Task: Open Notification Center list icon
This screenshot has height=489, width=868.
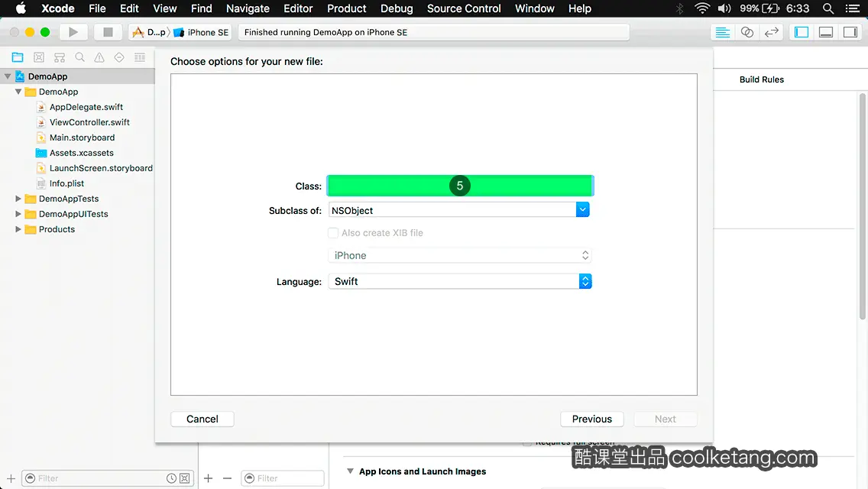Action: 853,8
